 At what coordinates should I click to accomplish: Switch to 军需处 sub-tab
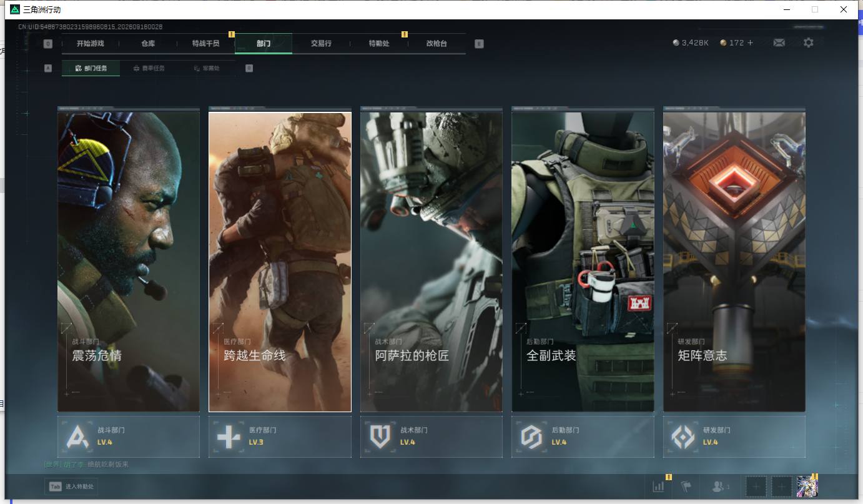click(x=206, y=68)
